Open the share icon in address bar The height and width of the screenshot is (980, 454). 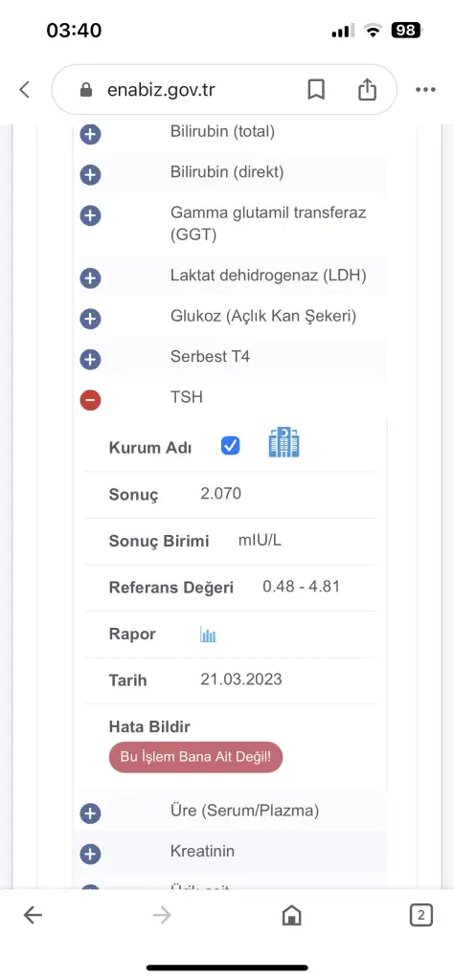[x=367, y=89]
